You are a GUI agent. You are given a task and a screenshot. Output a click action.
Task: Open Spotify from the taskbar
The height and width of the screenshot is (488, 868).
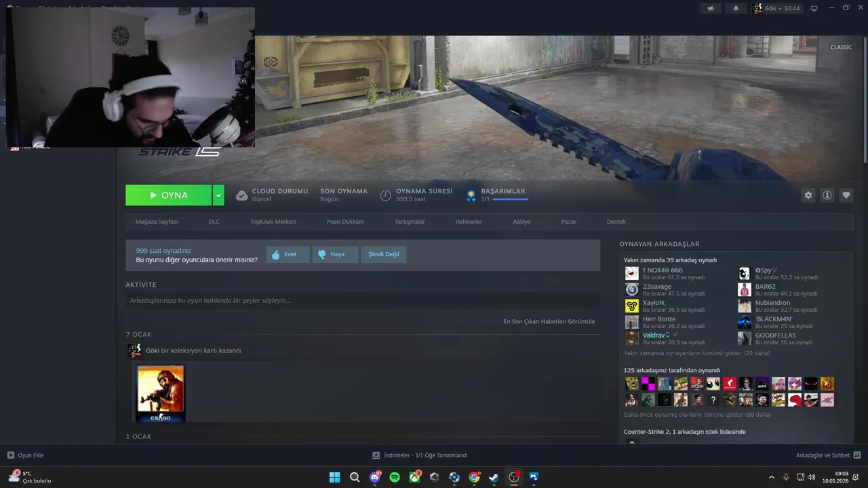pos(395,477)
